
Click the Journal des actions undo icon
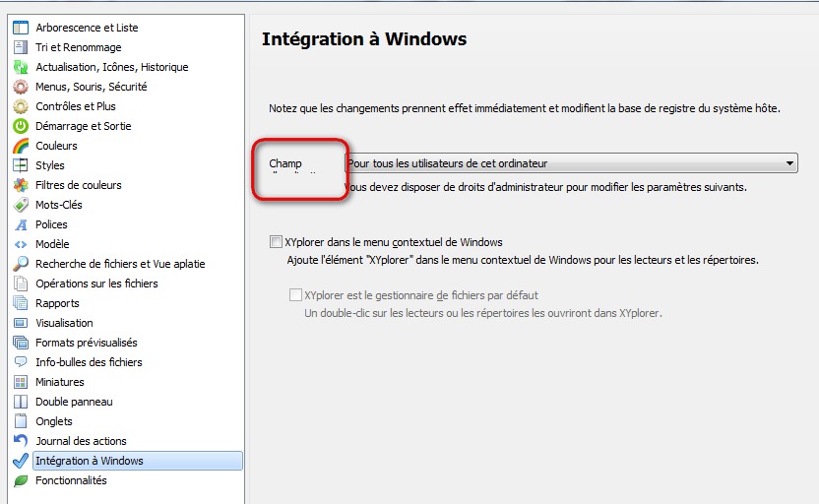click(20, 441)
